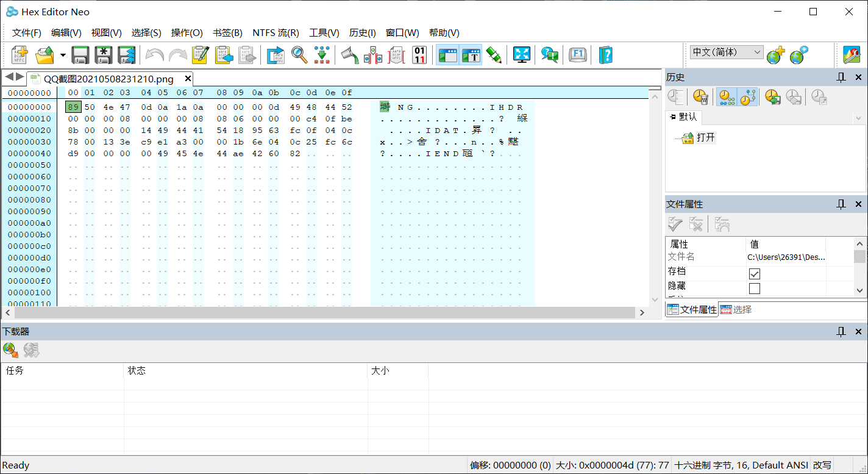Click the binary 01 11 toolbar icon
The width and height of the screenshot is (868, 474).
(419, 55)
